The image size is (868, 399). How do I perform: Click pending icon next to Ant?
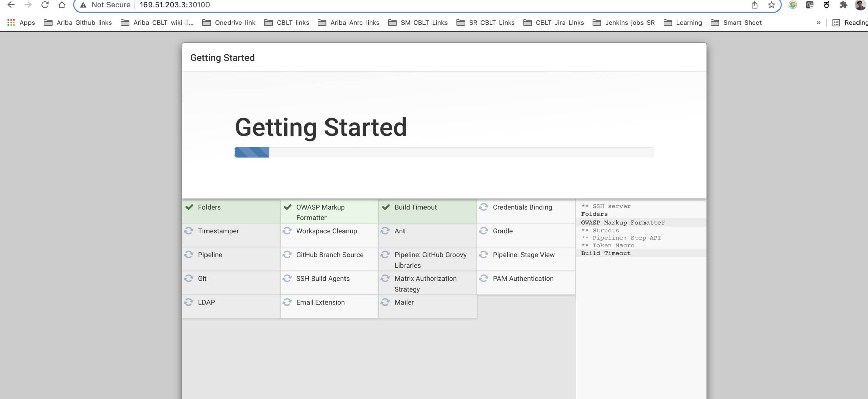tap(385, 231)
